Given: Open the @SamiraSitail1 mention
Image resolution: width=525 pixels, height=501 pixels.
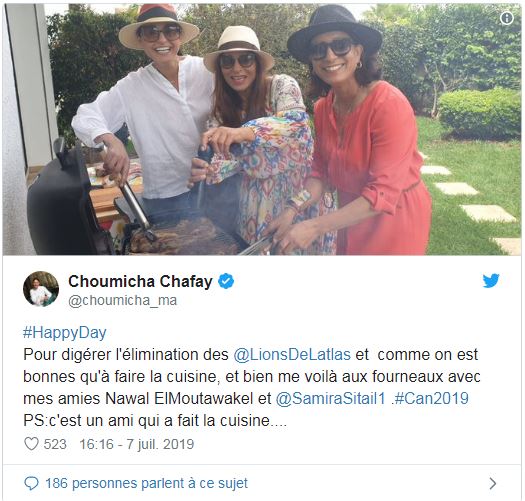Looking at the screenshot, I should tap(331, 399).
